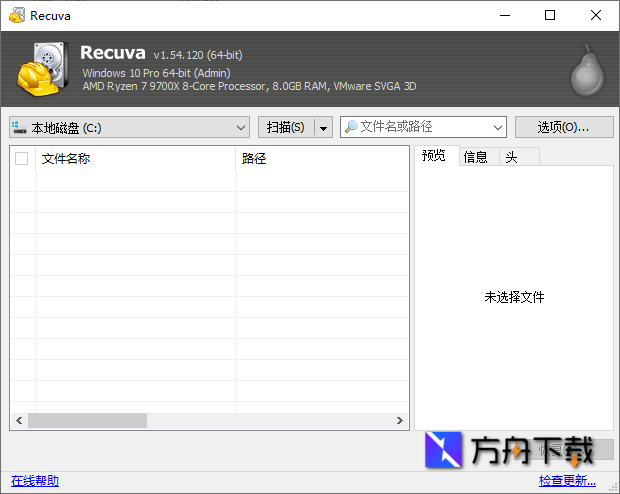Click the magnifier icon in the filename filter
The width and height of the screenshot is (620, 494).
pos(351,127)
